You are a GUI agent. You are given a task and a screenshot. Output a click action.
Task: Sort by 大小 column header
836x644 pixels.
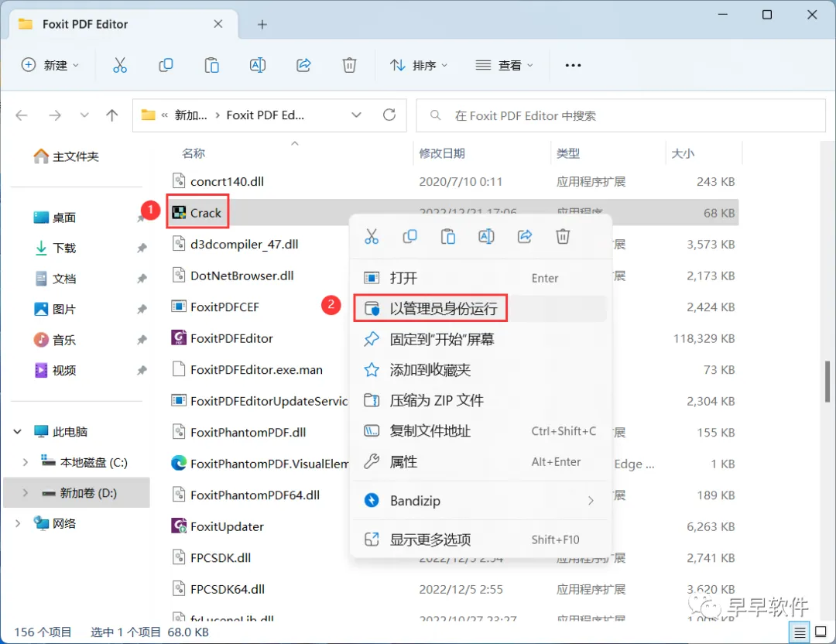(x=683, y=153)
